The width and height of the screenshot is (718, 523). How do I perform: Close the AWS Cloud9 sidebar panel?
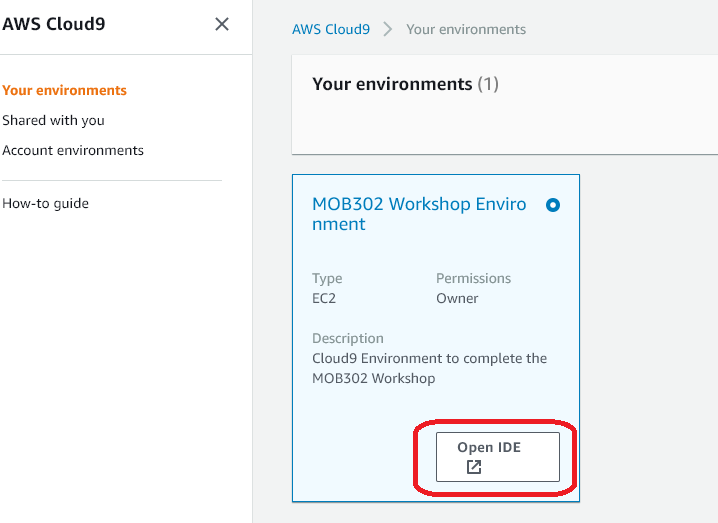222,24
